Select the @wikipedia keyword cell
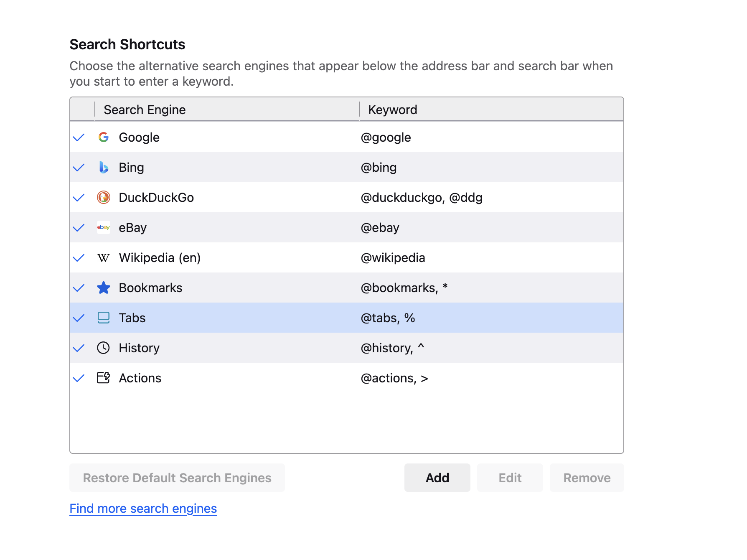This screenshot has width=747, height=560. click(393, 258)
